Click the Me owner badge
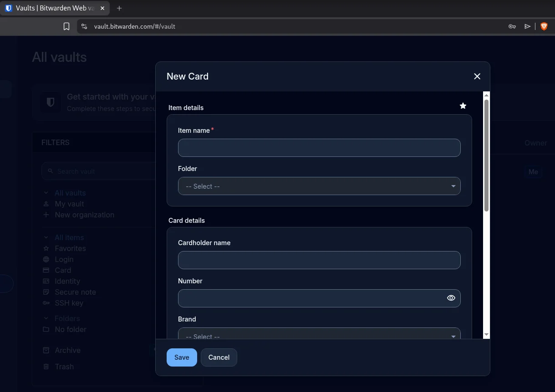This screenshot has width=555, height=392. point(533,172)
